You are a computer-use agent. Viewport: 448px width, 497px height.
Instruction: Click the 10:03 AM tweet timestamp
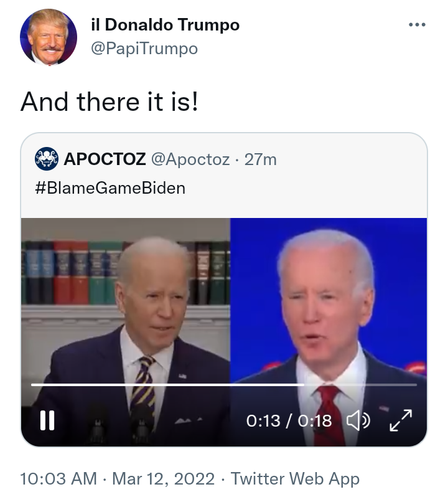click(x=58, y=478)
